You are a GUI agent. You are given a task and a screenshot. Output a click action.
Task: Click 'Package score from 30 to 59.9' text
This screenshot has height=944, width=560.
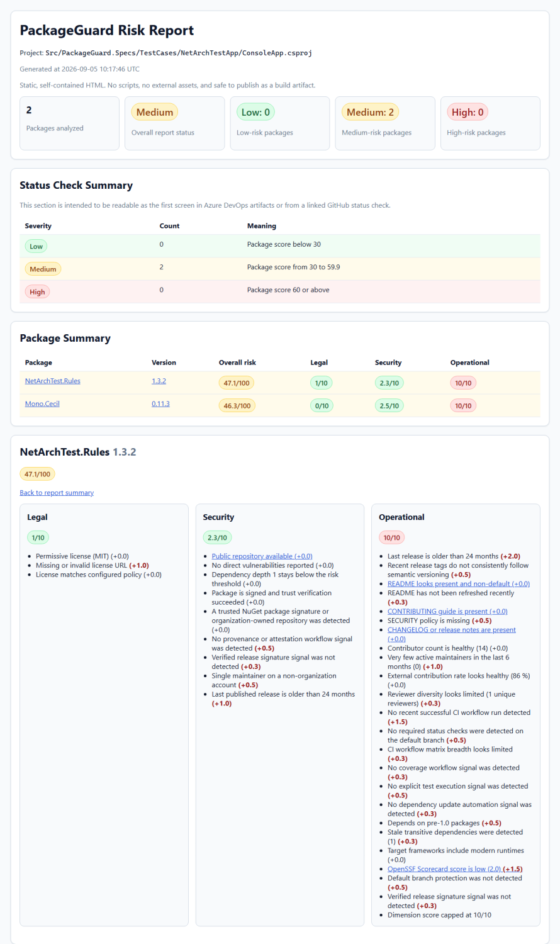pyautogui.click(x=293, y=267)
